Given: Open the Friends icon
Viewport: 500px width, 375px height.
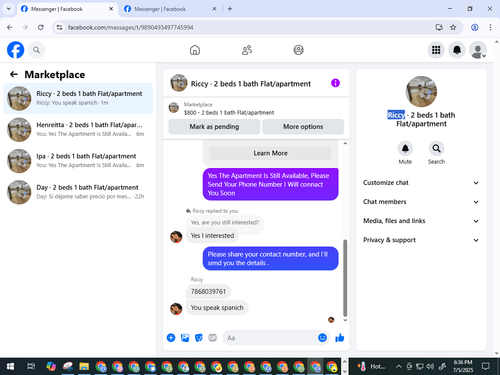Looking at the screenshot, I should coord(247,50).
